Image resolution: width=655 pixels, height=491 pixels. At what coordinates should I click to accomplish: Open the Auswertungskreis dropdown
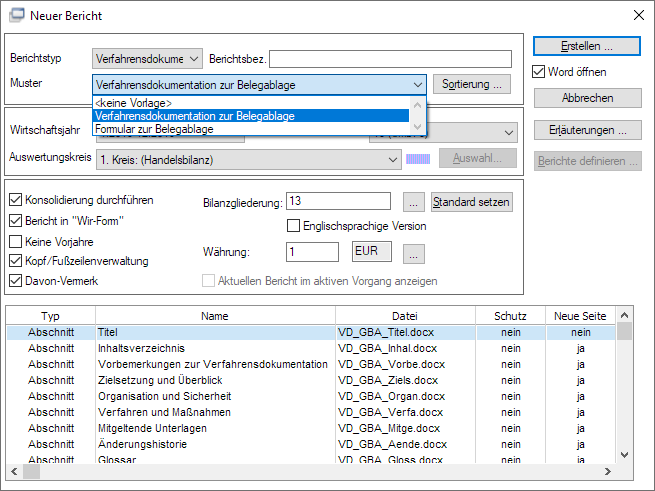(392, 160)
